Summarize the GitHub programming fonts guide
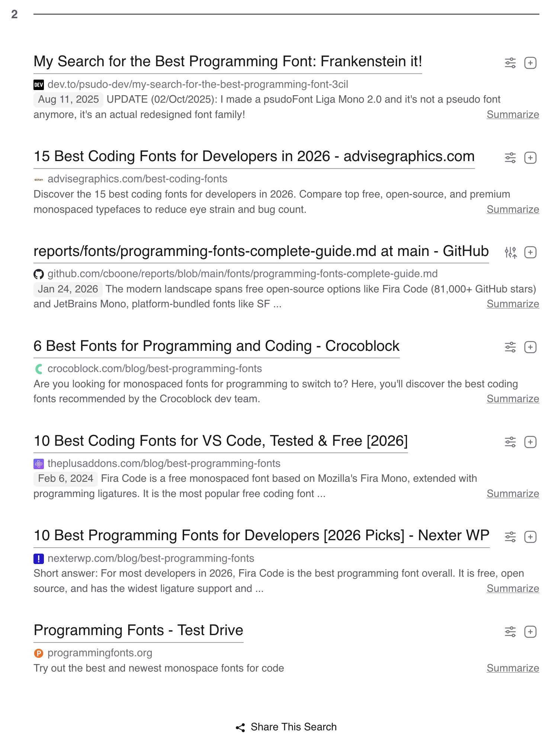This screenshot has width=552, height=756. click(x=513, y=304)
